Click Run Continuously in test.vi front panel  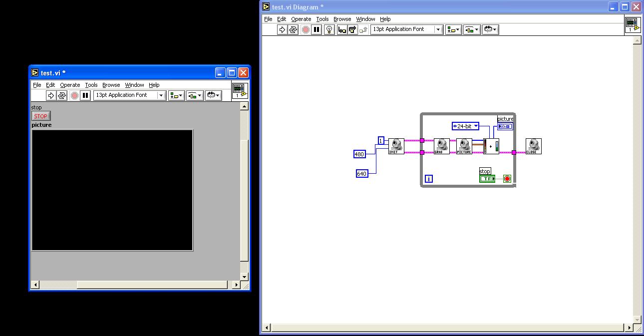pos(62,95)
